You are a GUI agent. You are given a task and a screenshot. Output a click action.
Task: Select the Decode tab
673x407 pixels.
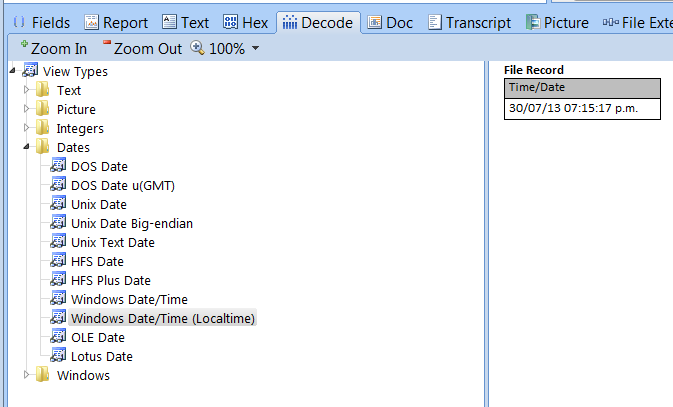click(x=318, y=23)
